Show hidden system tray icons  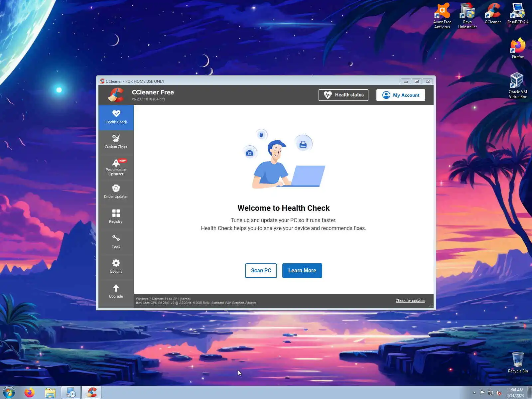(474, 393)
